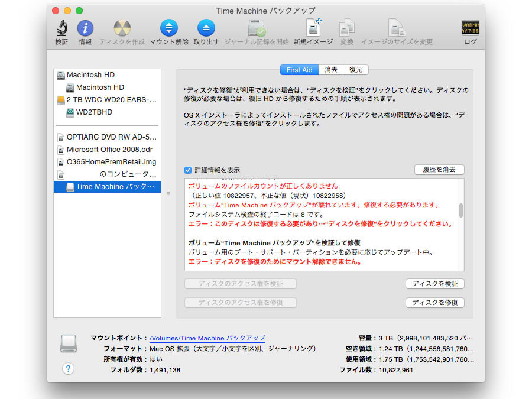The height and width of the screenshot is (399, 532).
Task: Open the /Volumes/Time Machine バックアップ mount point link
Action: coord(207,338)
